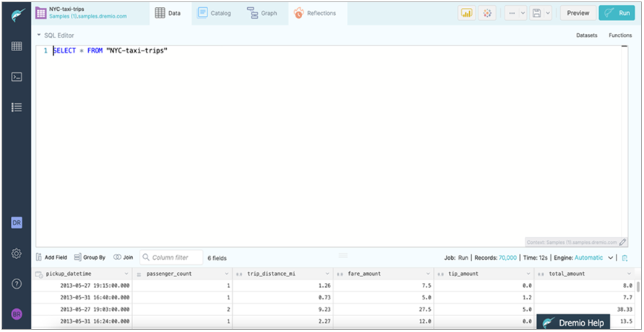This screenshot has width=644, height=332.
Task: Open the save options dropdown arrow
Action: click(547, 13)
